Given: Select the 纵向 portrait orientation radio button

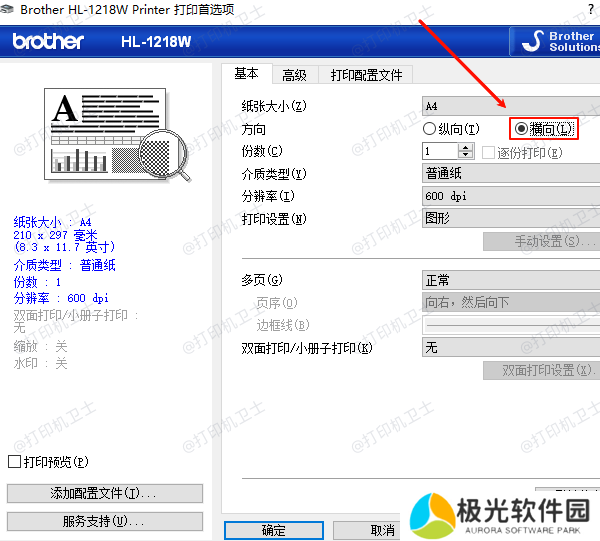Looking at the screenshot, I should pyautogui.click(x=430, y=129).
